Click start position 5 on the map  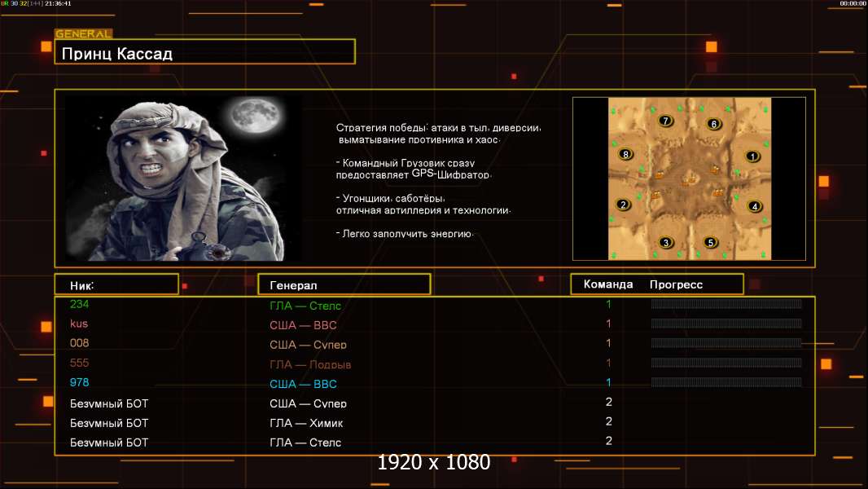711,242
